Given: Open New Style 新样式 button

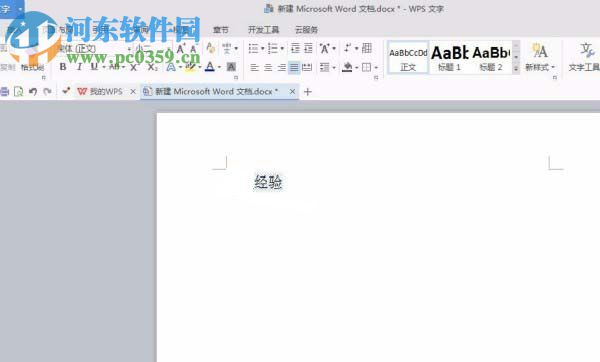Looking at the screenshot, I should point(540,57).
